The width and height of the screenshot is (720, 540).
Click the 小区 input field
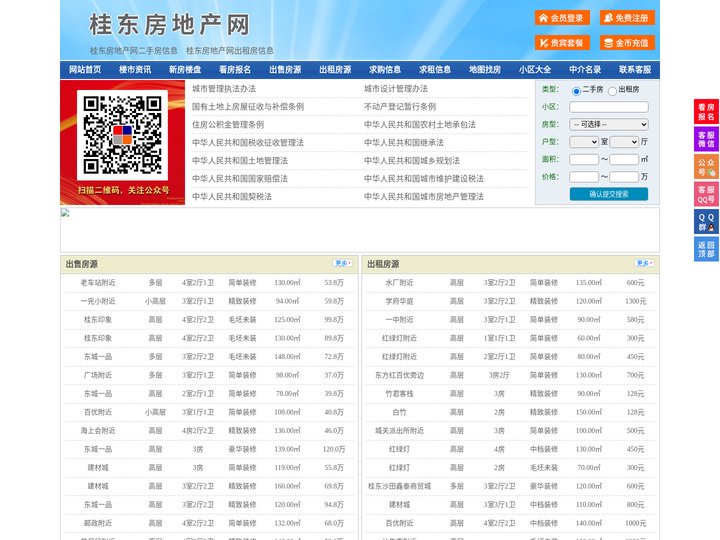[609, 107]
